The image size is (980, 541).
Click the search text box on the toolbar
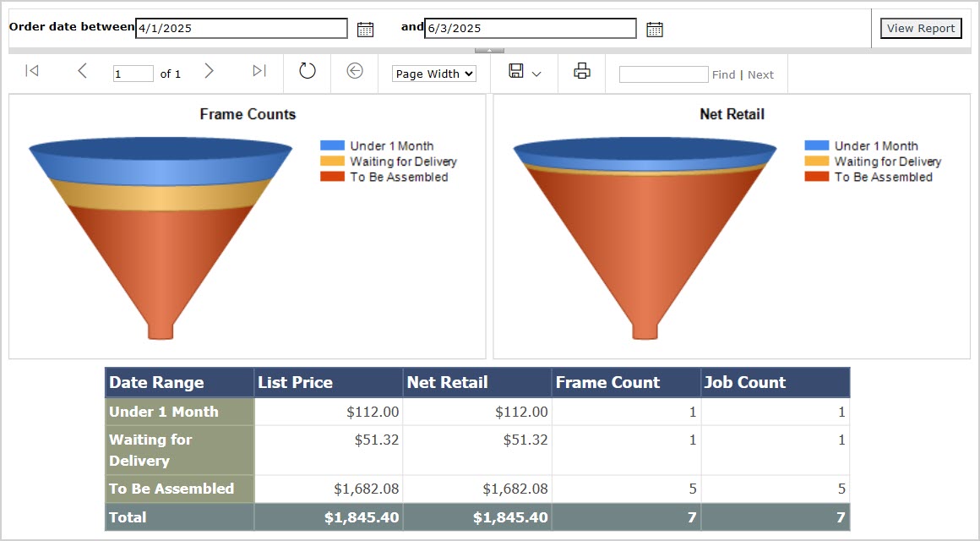click(x=663, y=74)
